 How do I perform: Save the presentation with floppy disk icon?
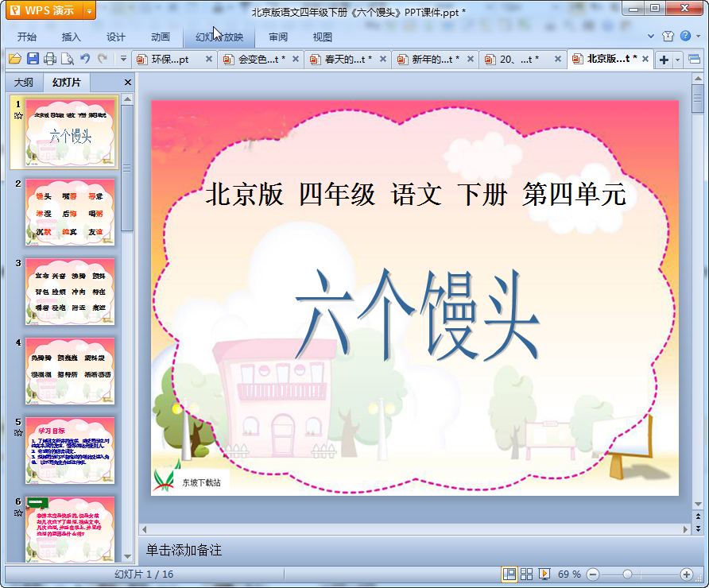(33, 59)
